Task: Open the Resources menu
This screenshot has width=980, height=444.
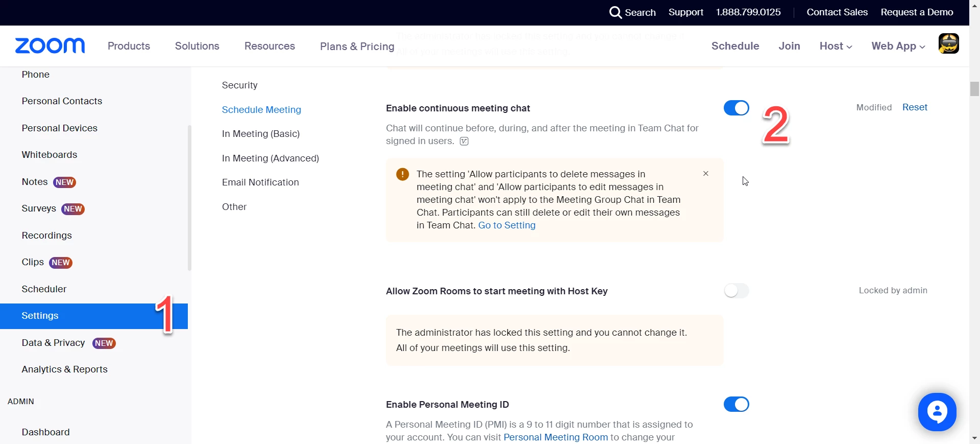Action: click(269, 46)
